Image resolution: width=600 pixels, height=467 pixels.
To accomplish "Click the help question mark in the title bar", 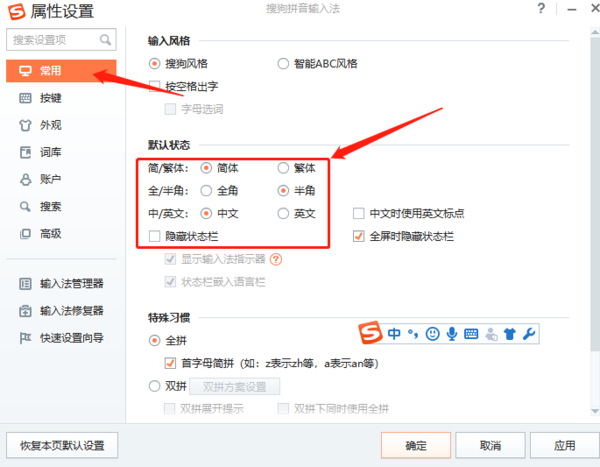I will 541,8.
